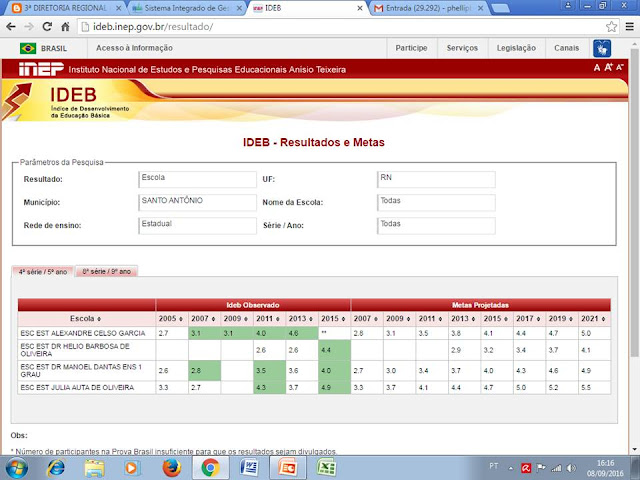The width and height of the screenshot is (640, 480).
Task: Select the 4ª série / 5º ano tab
Action: pos(43,272)
